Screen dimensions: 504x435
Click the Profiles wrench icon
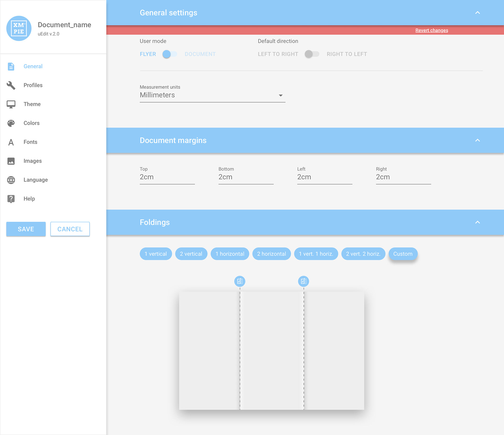(x=11, y=85)
